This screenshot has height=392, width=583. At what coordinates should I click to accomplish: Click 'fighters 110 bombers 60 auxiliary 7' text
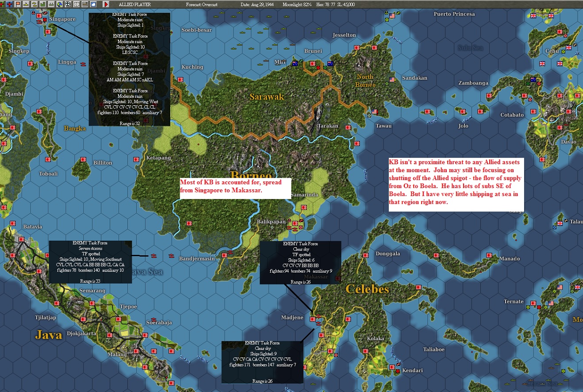click(130, 112)
